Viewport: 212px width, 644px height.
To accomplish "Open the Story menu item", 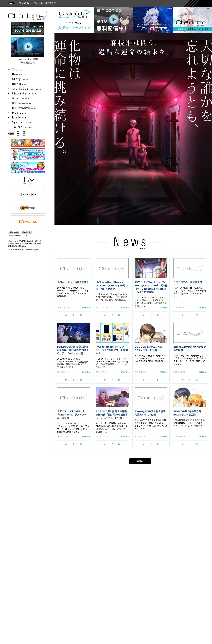I will coord(18,79).
